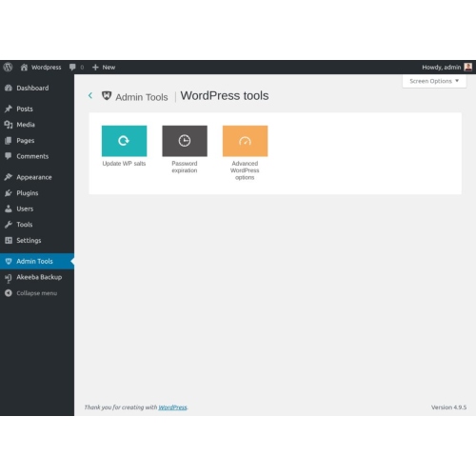Click the home icon in admin bar
The height and width of the screenshot is (476, 476).
point(24,68)
